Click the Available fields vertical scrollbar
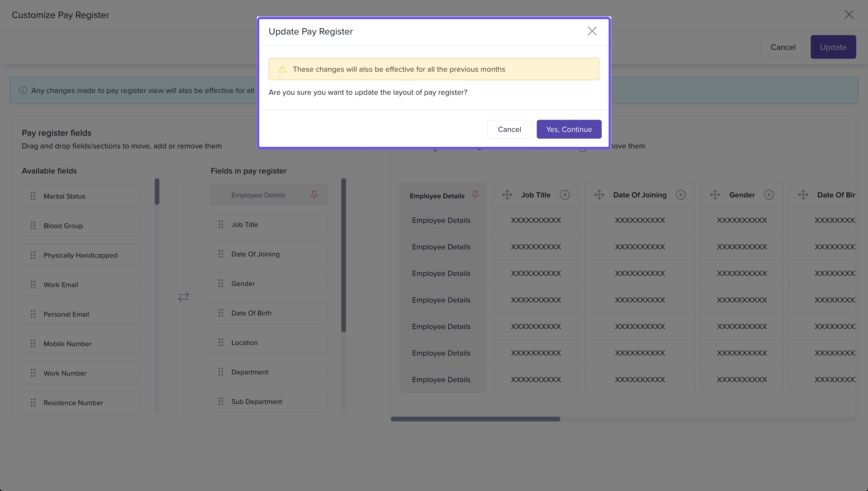The image size is (868, 491). pyautogui.click(x=157, y=192)
